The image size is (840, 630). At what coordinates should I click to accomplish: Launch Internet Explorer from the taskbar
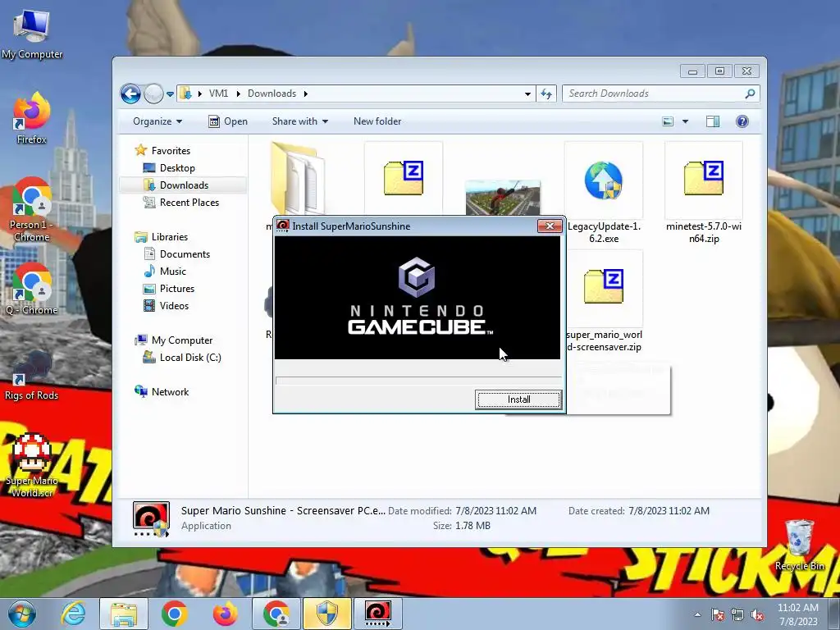tap(73, 614)
